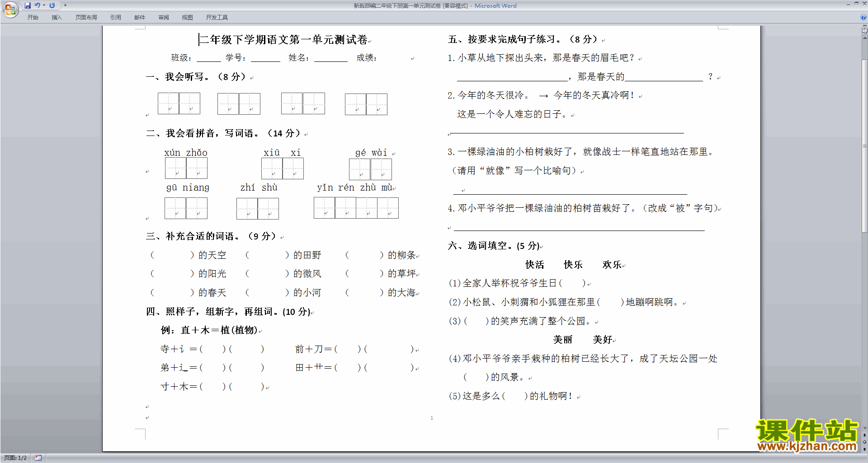
Task: Click the phrase 的田野
Action: 307,255
